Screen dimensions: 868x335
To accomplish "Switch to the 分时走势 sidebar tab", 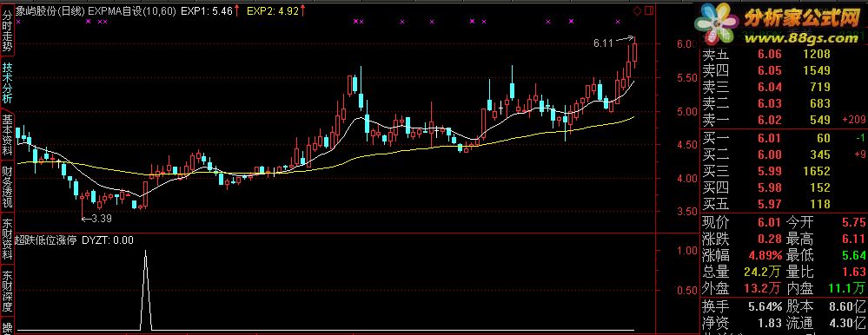I will click(7, 29).
